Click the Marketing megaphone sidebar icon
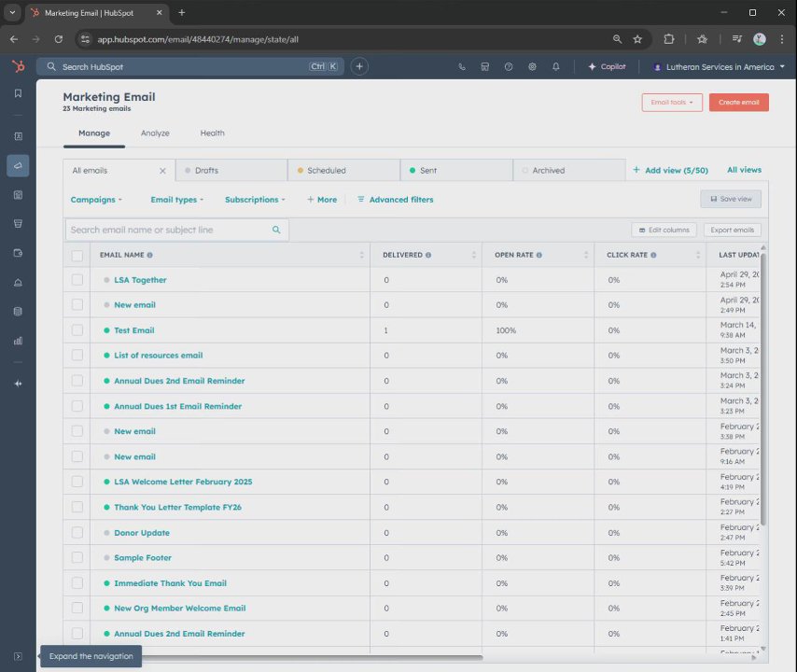Screen dimensions: 797x672 pyautogui.click(x=18, y=165)
